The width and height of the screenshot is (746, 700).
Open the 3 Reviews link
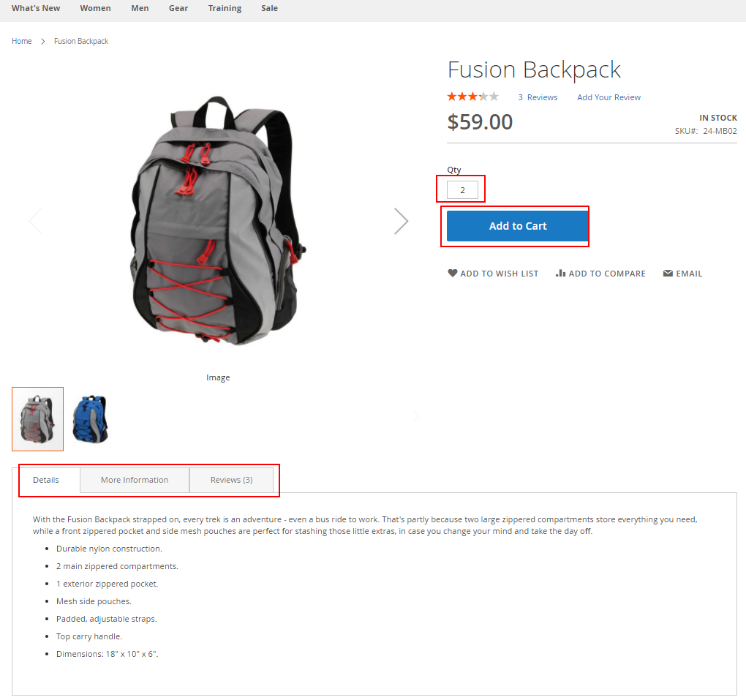[x=538, y=97]
